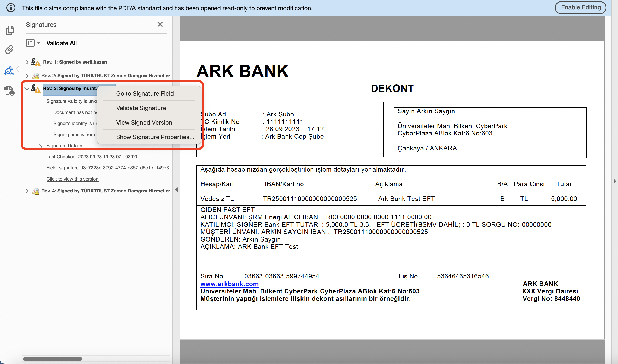The width and height of the screenshot is (618, 364).
Task: Click the 'XXX Vergi Dairesi' text
Action: 550,291
